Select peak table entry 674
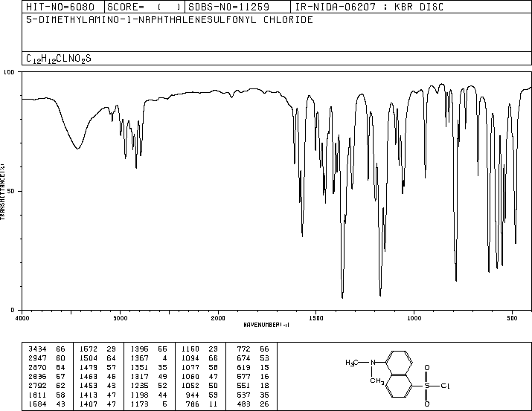 point(243,358)
